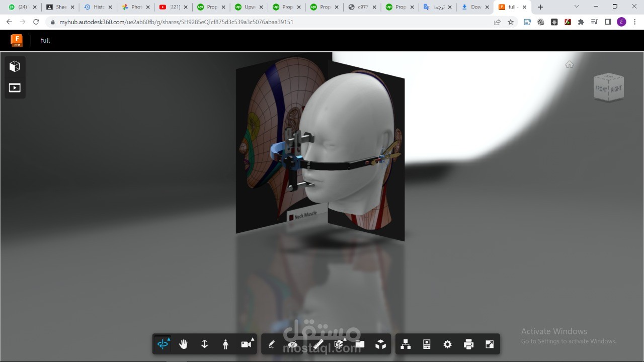
Task: Open the Section analysis tool
Action: click(339, 344)
